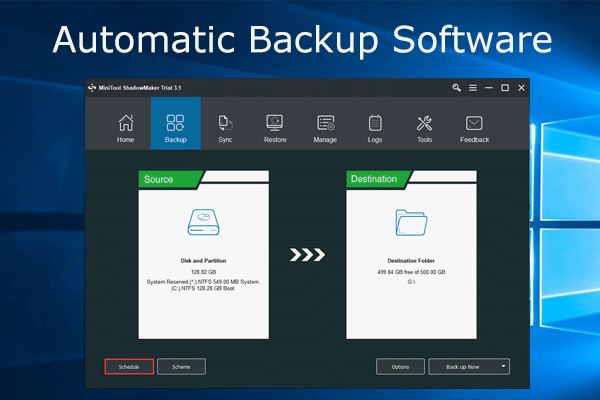Click the Scheme button
The height and width of the screenshot is (400, 600).
pos(181,367)
